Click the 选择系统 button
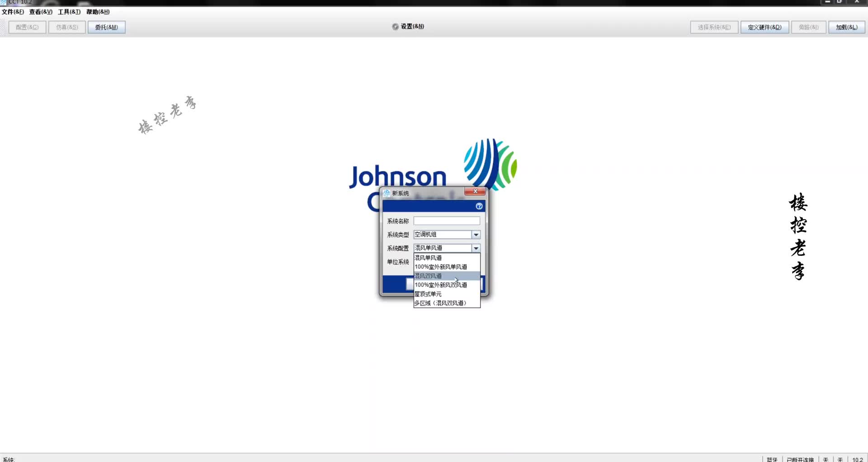Image resolution: width=868 pixels, height=462 pixels. coord(714,27)
